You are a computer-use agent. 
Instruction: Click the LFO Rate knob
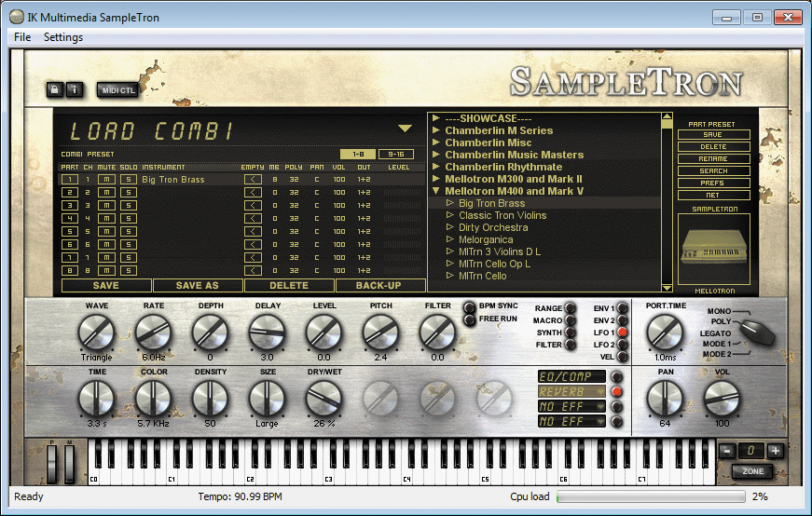click(153, 333)
